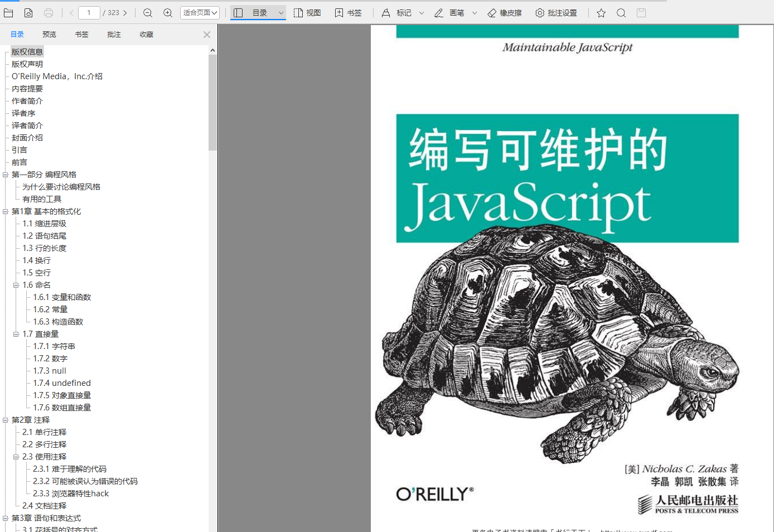This screenshot has height=532, width=774.
Task: Open 批注设置 annotation settings
Action: coord(556,13)
